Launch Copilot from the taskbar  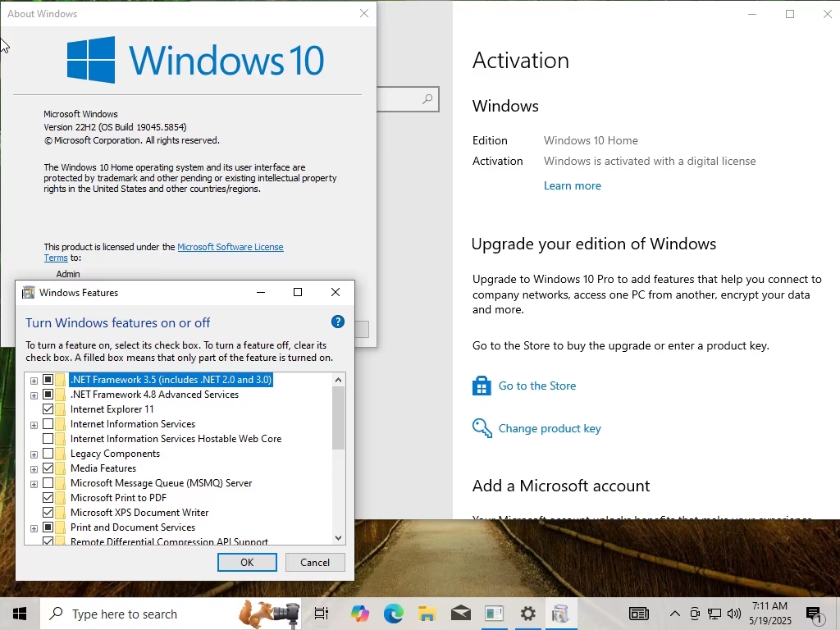[360, 614]
